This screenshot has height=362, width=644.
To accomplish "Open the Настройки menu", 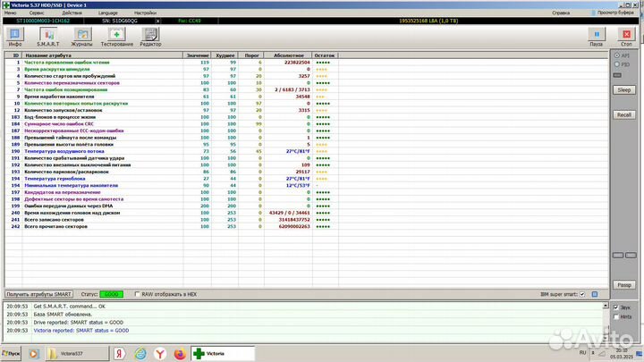I will pyautogui.click(x=145, y=13).
